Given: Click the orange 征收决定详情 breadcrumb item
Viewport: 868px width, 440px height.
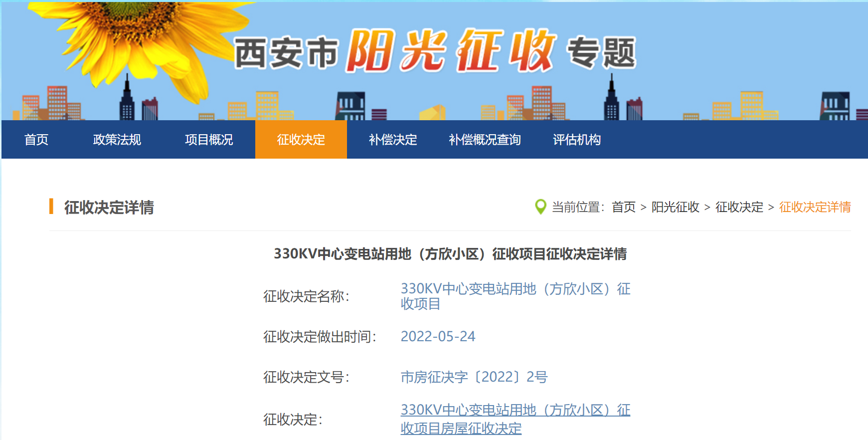Looking at the screenshot, I should [x=815, y=207].
